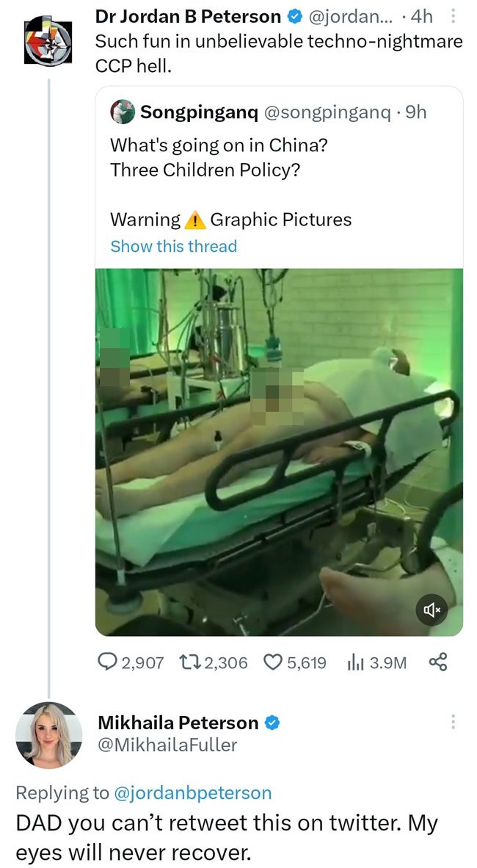The height and width of the screenshot is (868, 477).
Task: Click the share tweet icon
Action: point(437,662)
